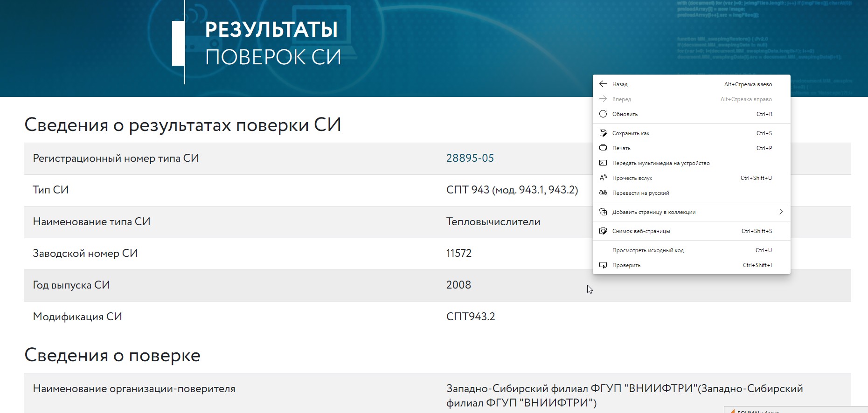
Task: Click the Сведения о поверке section heading
Action: (x=112, y=355)
